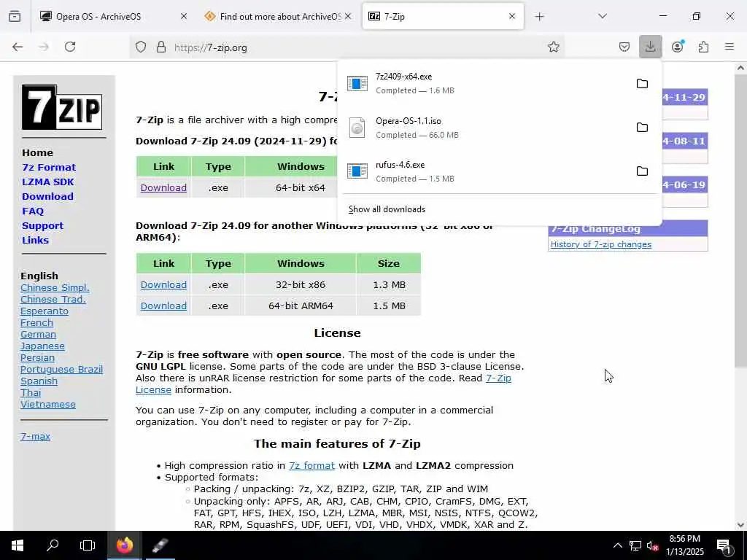
Task: Switch language to Chinese Simpl.
Action: point(55,287)
